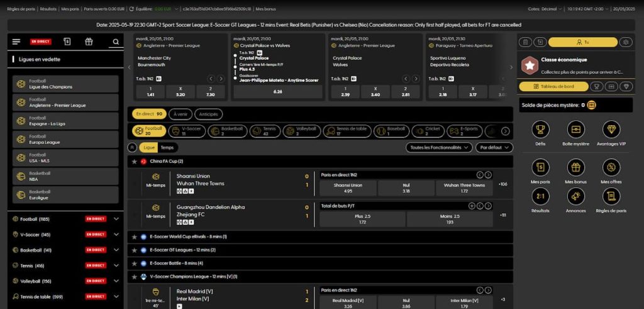The height and width of the screenshot is (309, 644).
Task: Open the hamburger menu in left sidebar
Action: [16, 42]
